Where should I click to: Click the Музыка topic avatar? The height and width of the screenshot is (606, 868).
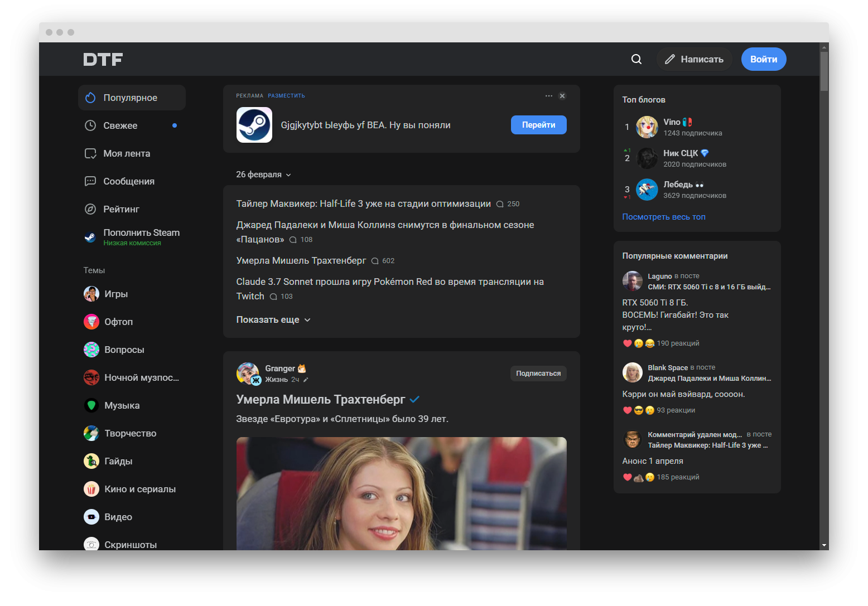(x=91, y=405)
